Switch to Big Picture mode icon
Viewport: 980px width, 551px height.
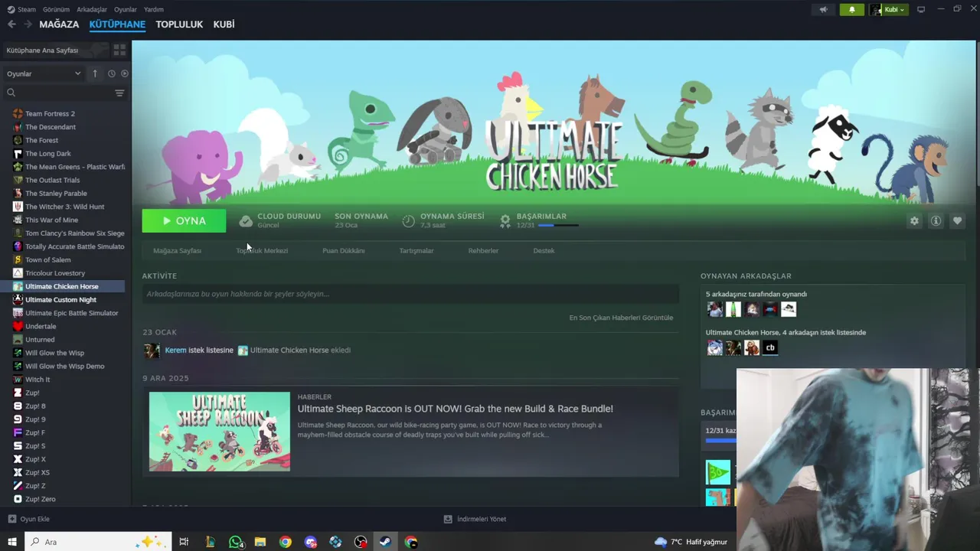point(921,9)
